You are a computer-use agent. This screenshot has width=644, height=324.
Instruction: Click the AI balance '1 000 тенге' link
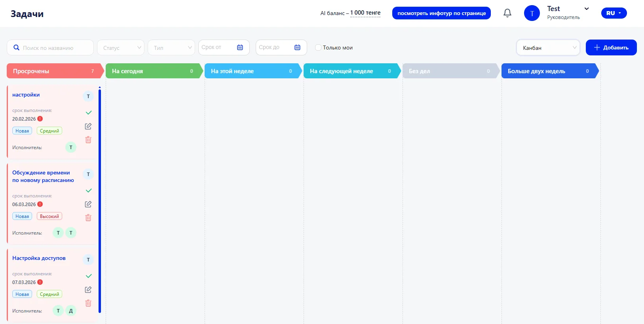365,13
